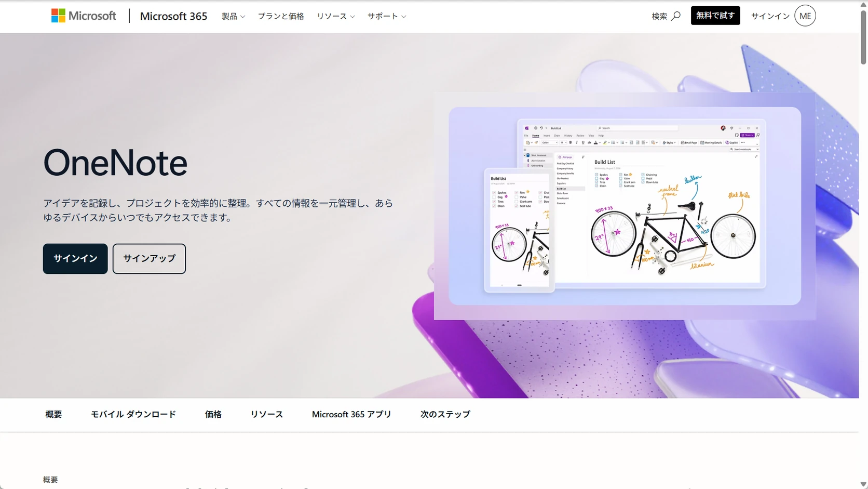Screen dimensions: 868x489
Task: Click the dark サインイン hero button
Action: click(x=75, y=259)
